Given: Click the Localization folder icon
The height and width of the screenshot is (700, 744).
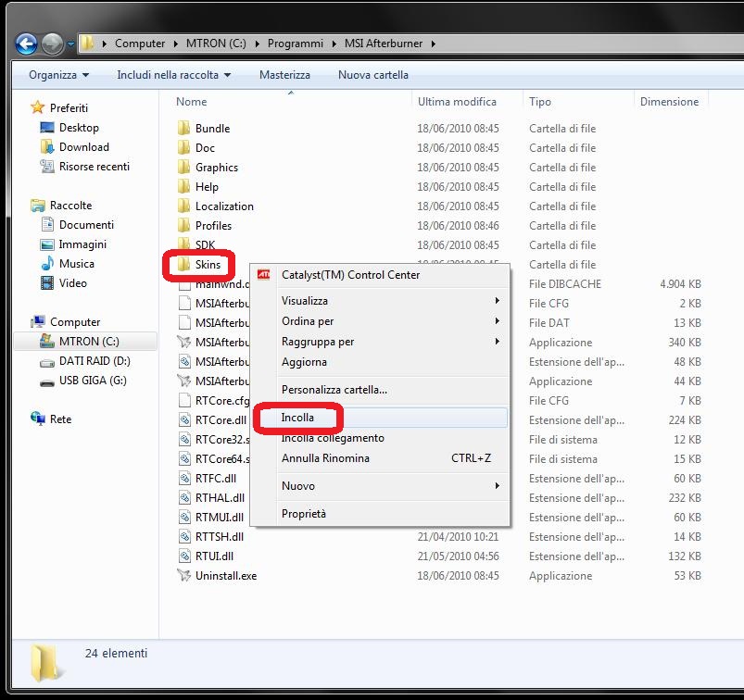Looking at the screenshot, I should click(183, 206).
